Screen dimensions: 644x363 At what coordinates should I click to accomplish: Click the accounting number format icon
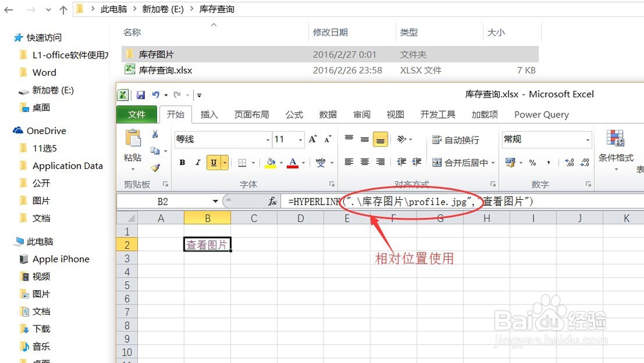510,162
